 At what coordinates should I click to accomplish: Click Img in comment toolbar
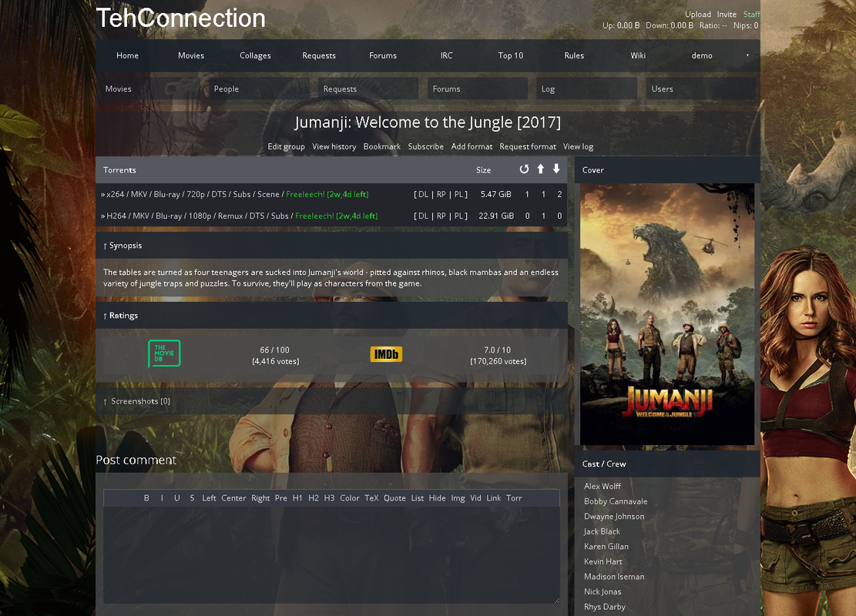458,498
